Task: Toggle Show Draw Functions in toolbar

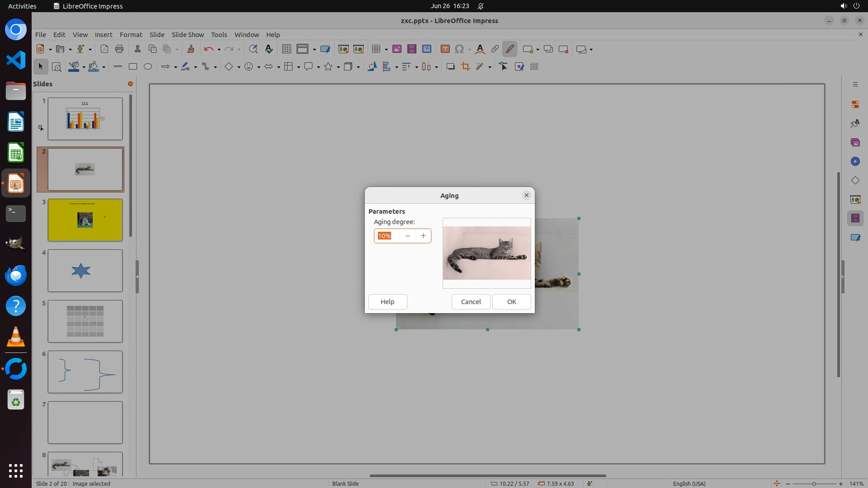Action: (509, 49)
